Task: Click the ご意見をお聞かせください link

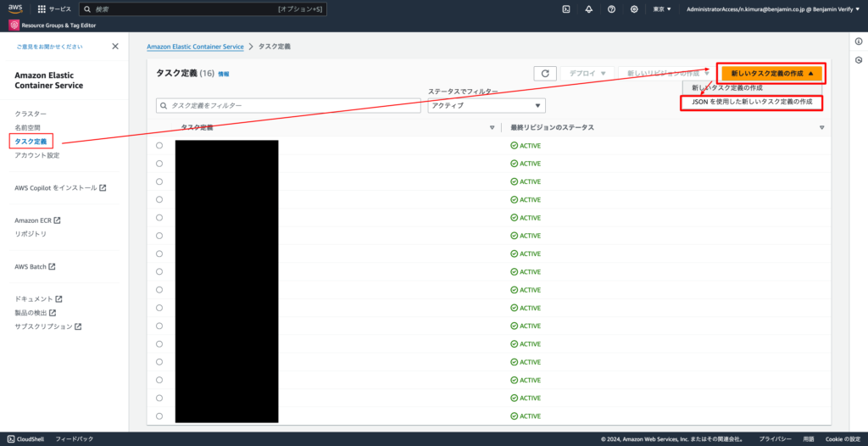Action: (x=49, y=47)
